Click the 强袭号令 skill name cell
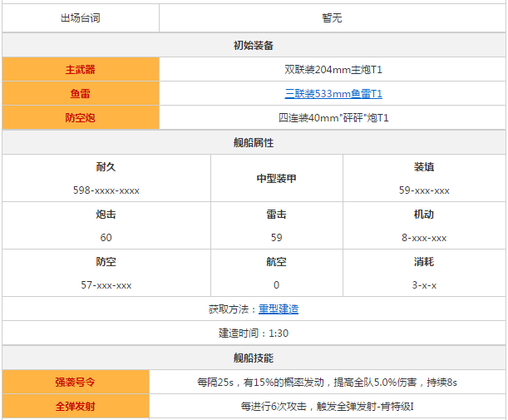Image resolution: width=508 pixels, height=420 pixels. click(76, 383)
